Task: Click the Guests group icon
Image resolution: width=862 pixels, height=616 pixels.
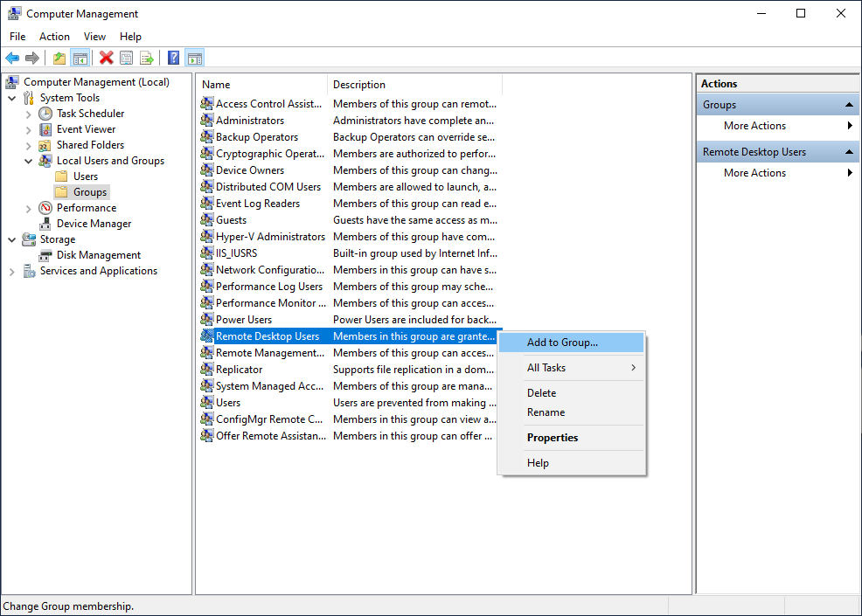Action: pyautogui.click(x=207, y=220)
